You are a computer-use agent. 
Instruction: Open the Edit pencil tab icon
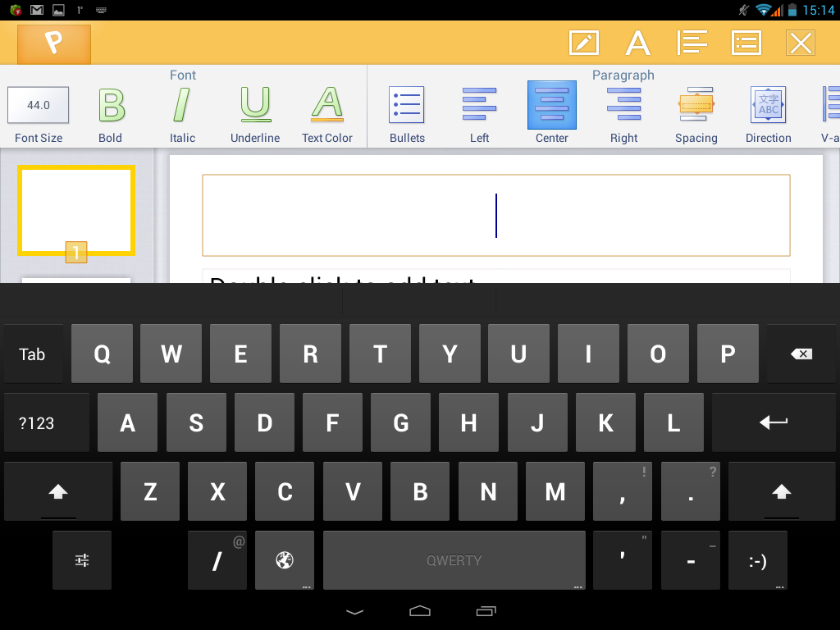(583, 43)
